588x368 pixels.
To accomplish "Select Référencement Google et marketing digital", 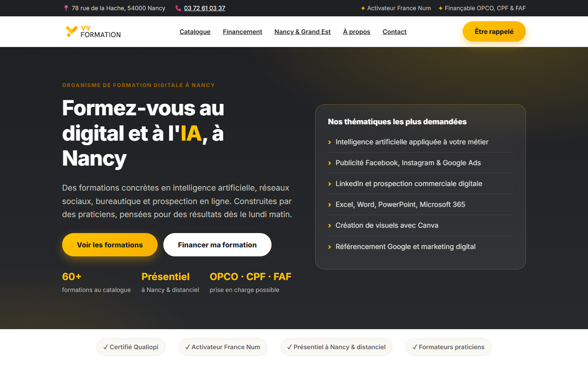I will (421, 247).
